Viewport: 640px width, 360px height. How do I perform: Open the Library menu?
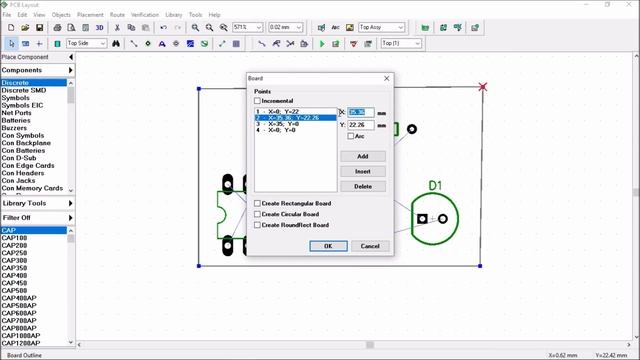pos(173,15)
